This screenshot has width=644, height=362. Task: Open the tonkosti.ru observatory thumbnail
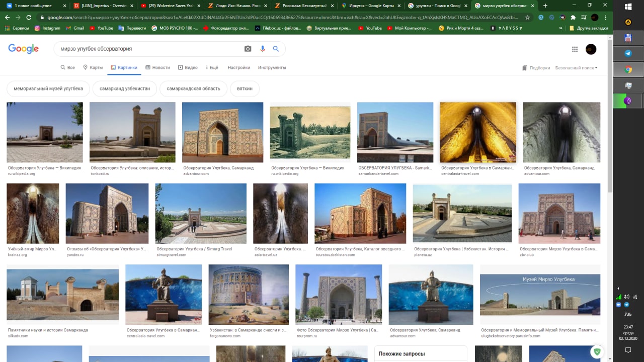point(132,132)
